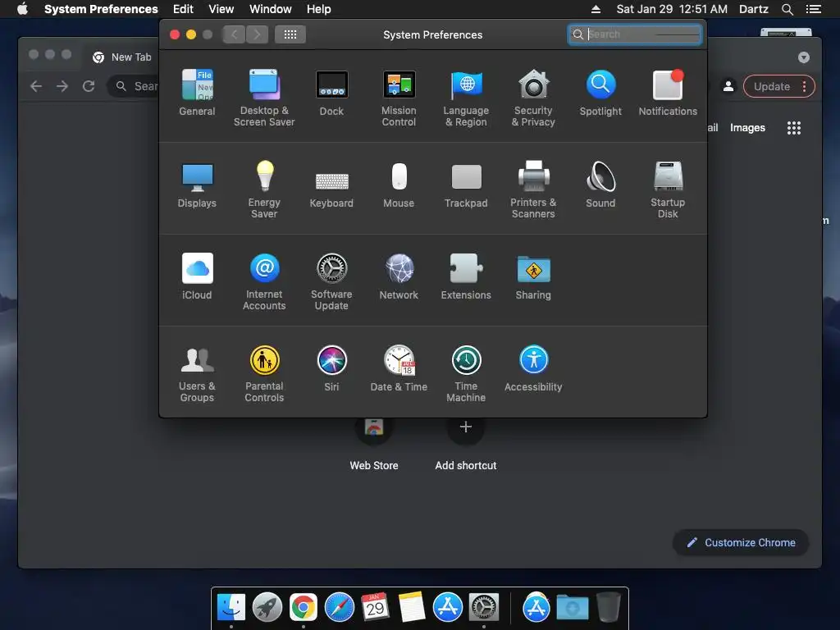Click the Images link in Chrome
This screenshot has width=840, height=630.
(747, 127)
